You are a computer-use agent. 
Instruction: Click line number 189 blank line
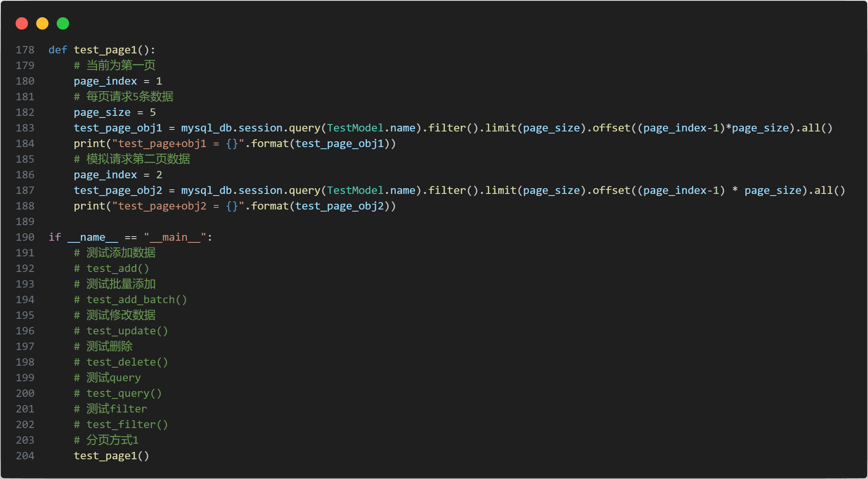pyautogui.click(x=25, y=221)
